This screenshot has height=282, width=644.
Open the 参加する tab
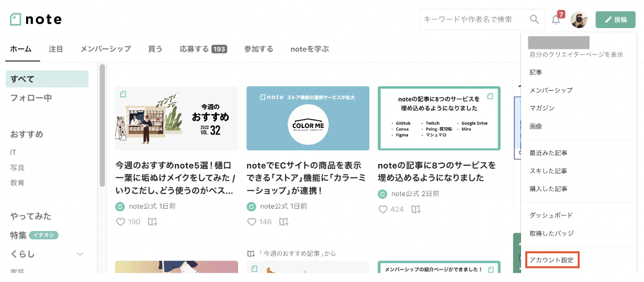(258, 49)
